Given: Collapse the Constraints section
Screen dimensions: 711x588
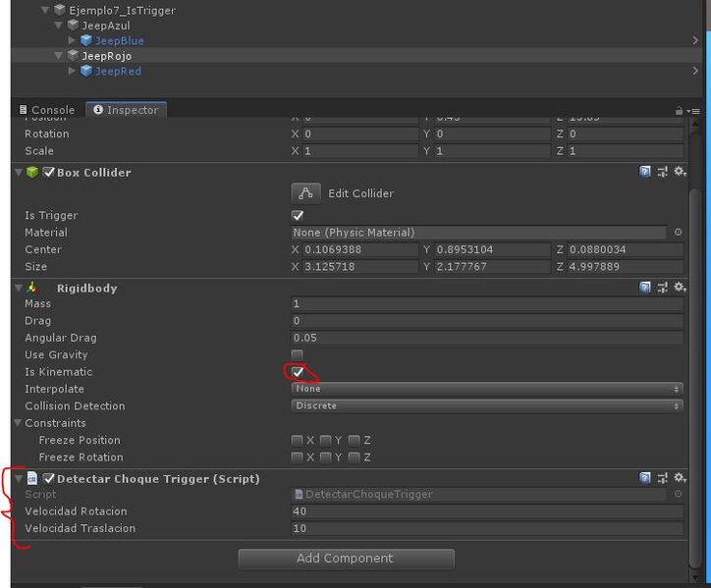Looking at the screenshot, I should 18,422.
